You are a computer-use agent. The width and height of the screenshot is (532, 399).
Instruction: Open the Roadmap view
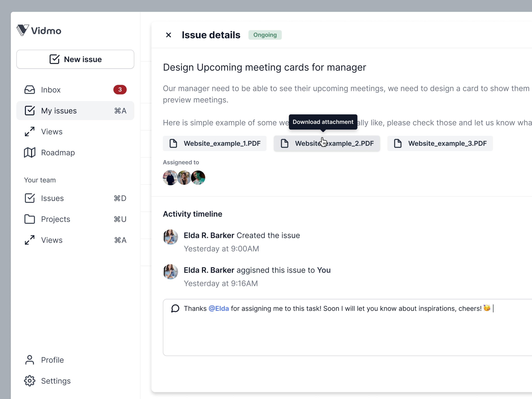(x=58, y=152)
